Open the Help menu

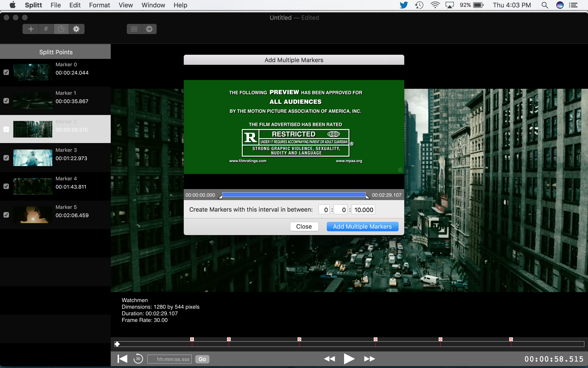[180, 5]
